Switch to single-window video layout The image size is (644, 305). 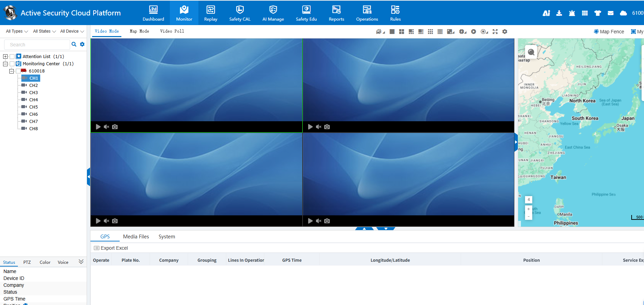tap(392, 32)
